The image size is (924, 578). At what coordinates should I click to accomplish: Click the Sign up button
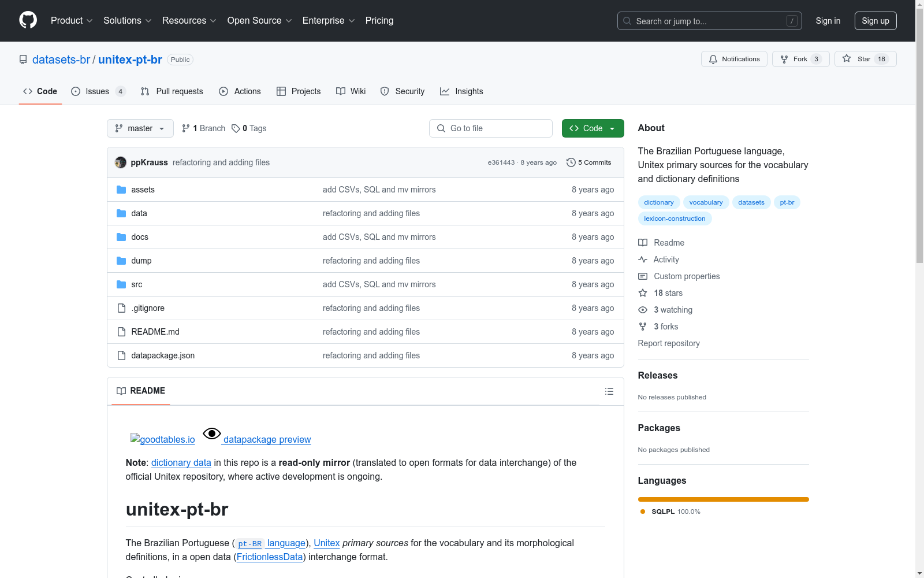point(875,21)
